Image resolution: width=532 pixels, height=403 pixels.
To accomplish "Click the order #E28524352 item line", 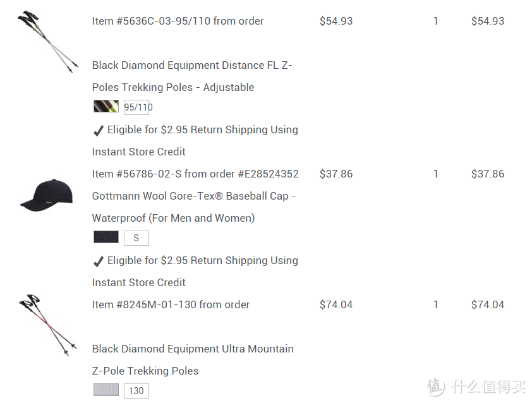I will point(195,174).
